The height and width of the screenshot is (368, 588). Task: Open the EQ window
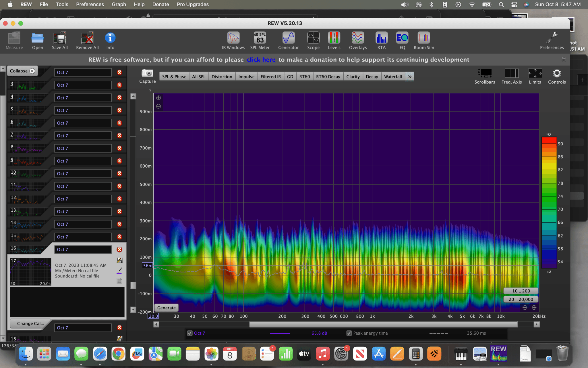(x=402, y=41)
